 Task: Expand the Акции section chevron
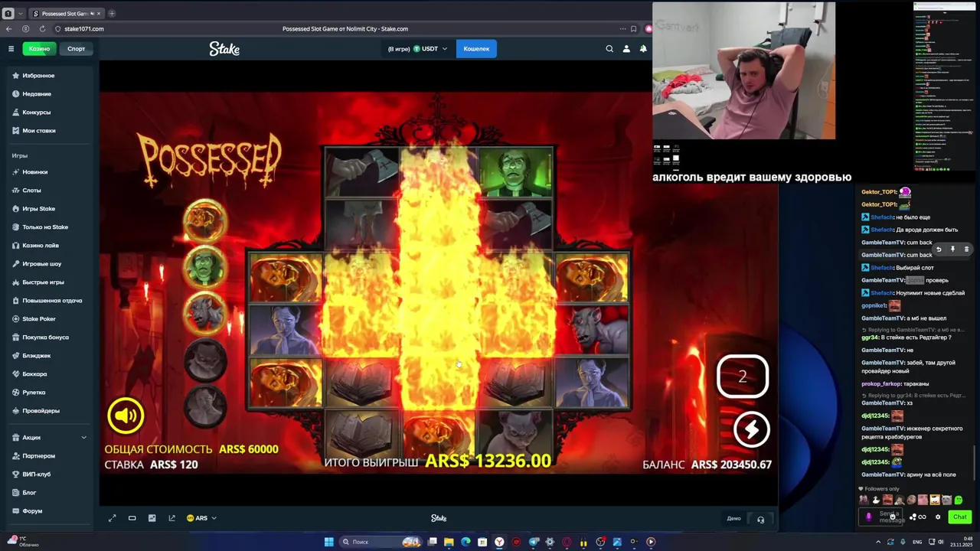pos(83,438)
